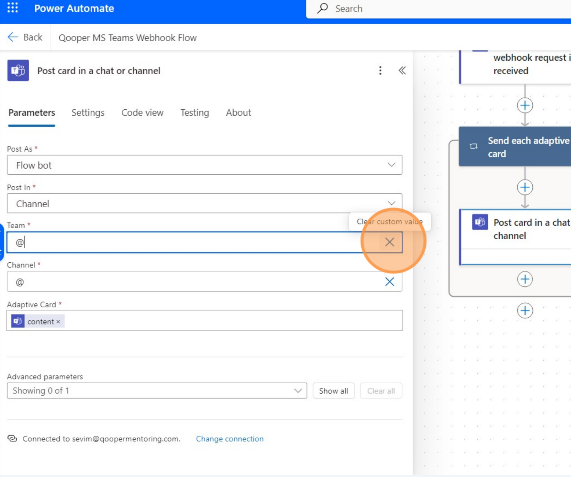Open the app launcher waffle icon
571x477 pixels.
click(x=12, y=8)
